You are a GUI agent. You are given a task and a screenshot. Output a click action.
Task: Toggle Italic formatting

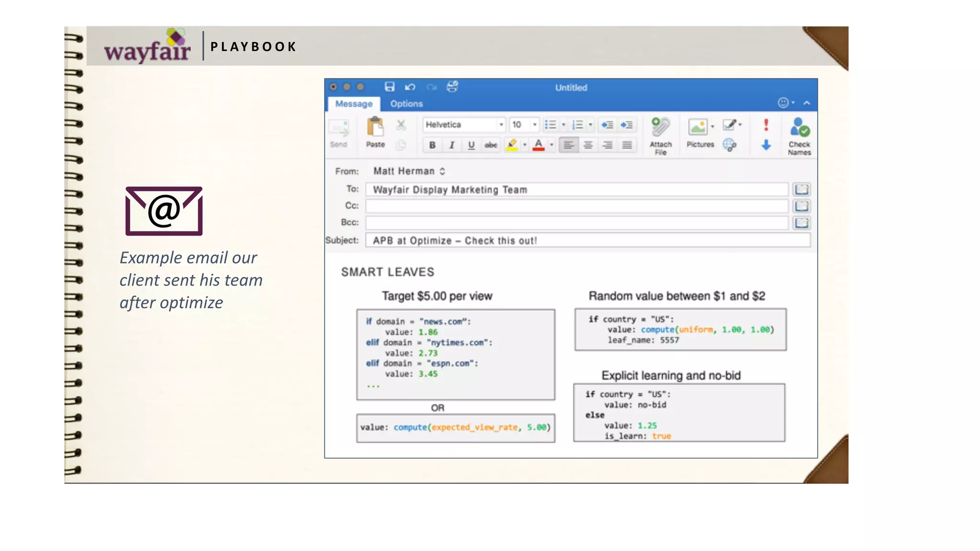452,145
